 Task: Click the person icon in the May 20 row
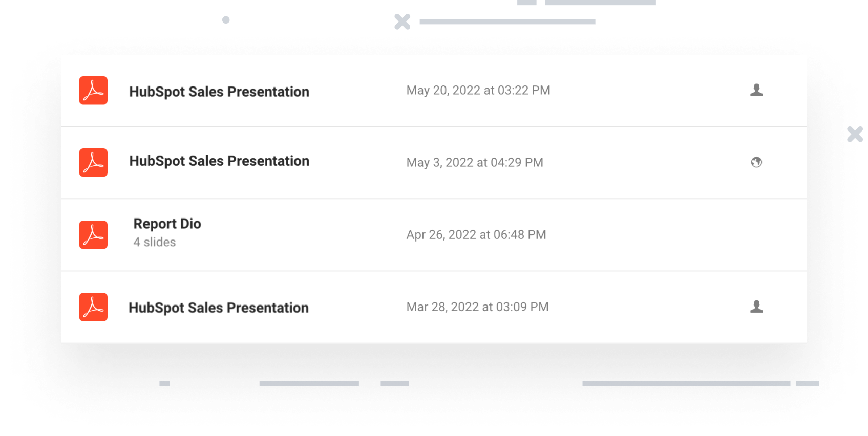click(x=756, y=90)
